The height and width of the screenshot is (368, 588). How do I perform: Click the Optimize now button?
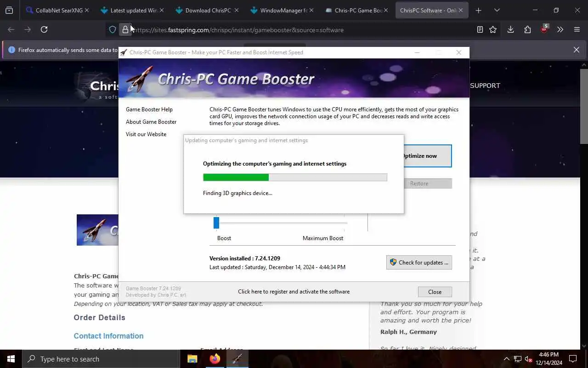(x=428, y=156)
